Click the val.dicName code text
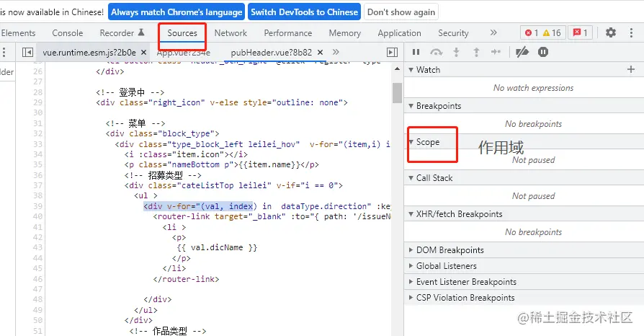Screen dimensions: 644x336 coord(217,247)
